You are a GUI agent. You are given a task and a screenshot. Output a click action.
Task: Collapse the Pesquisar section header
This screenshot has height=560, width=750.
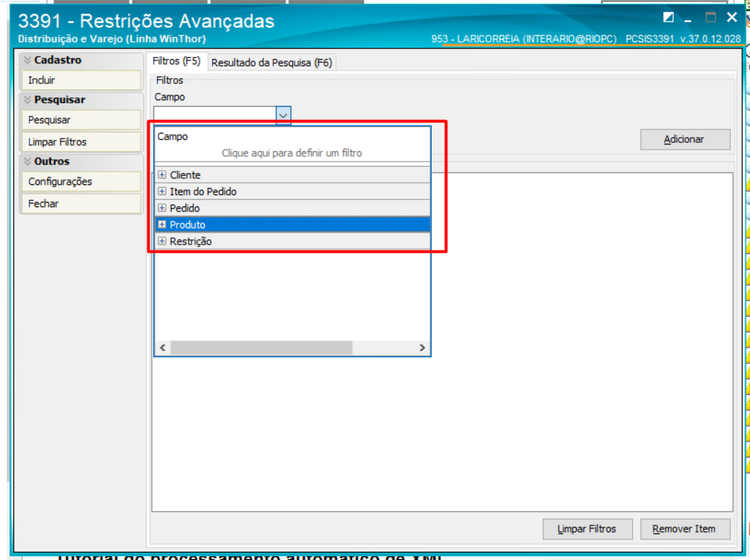click(81, 99)
